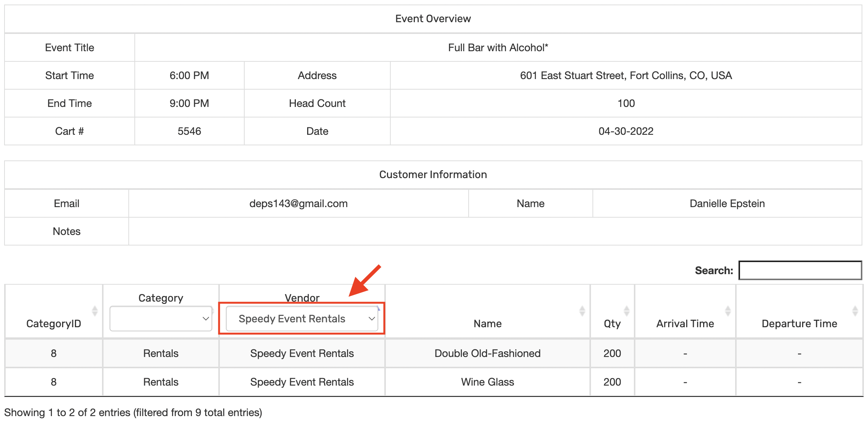Image resolution: width=868 pixels, height=424 pixels.
Task: Click the Category column header label
Action: pyautogui.click(x=161, y=298)
